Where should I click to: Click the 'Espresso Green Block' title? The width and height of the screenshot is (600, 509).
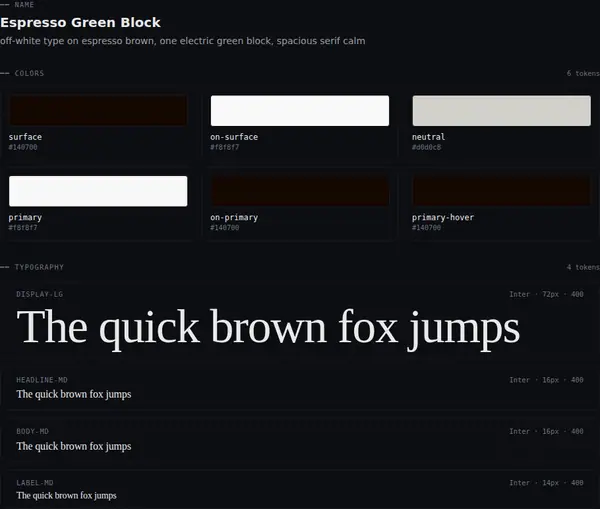point(80,23)
